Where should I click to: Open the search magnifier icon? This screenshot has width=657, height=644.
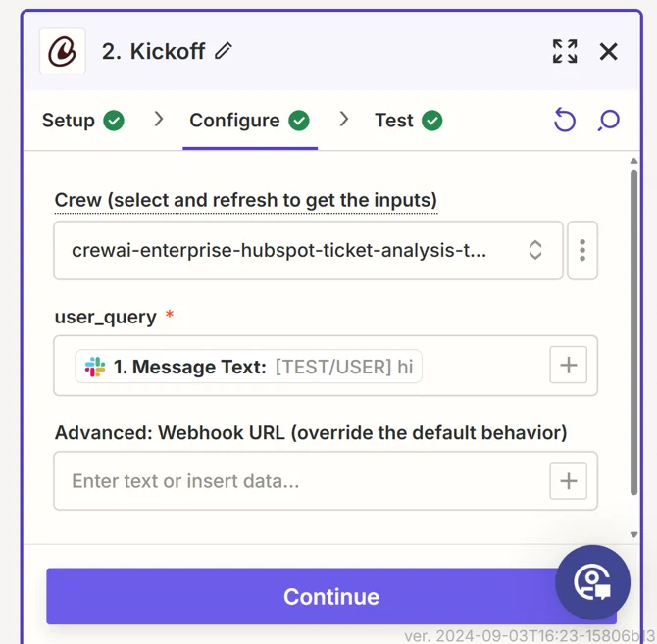tap(609, 121)
